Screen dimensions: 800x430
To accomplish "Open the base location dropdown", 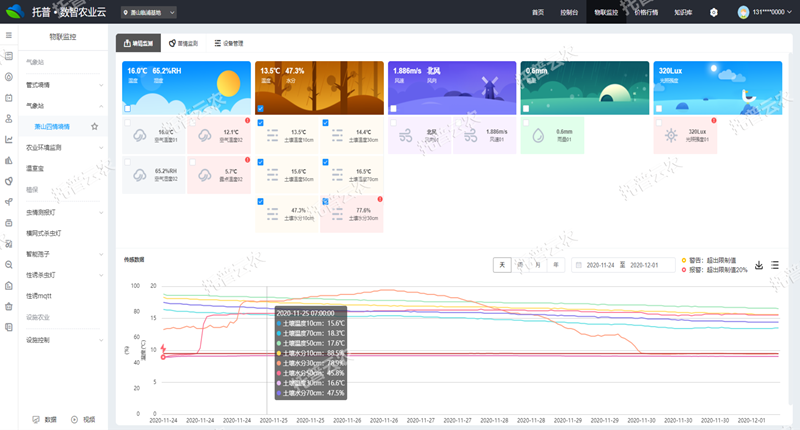I will 148,13.
